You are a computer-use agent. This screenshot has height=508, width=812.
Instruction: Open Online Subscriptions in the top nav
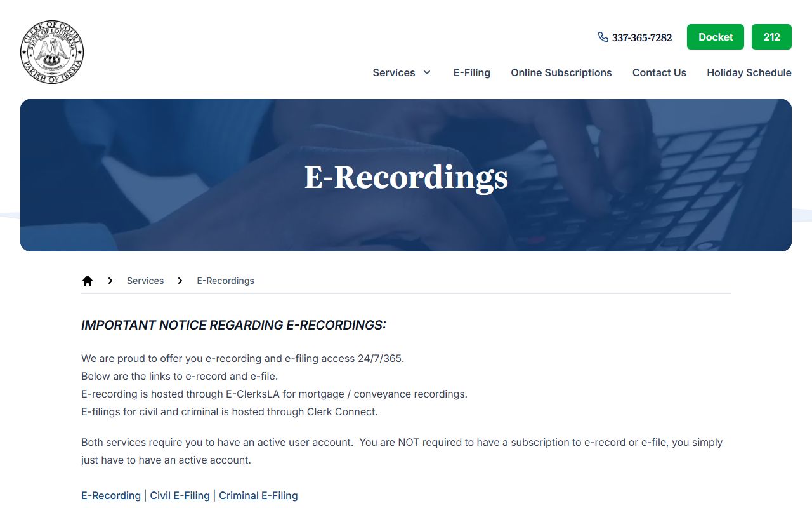[561, 72]
